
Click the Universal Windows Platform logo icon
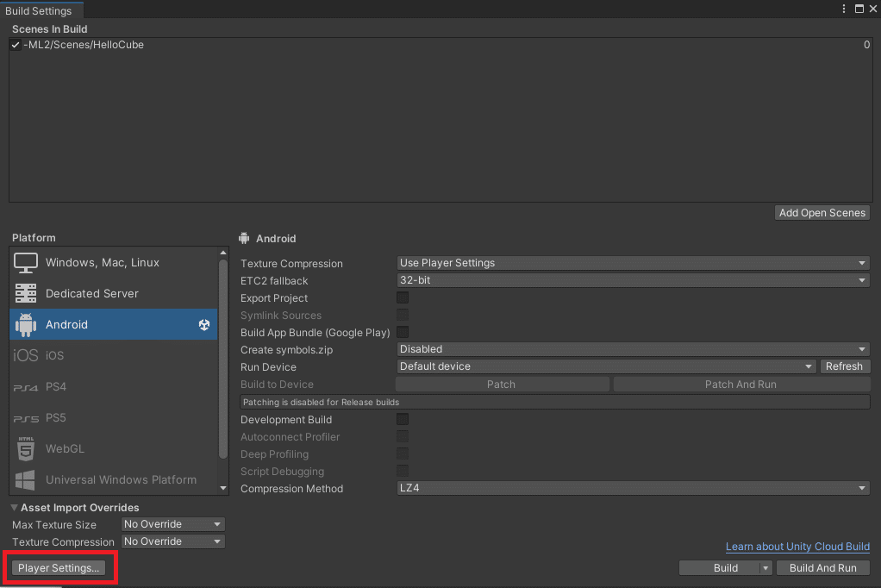click(25, 480)
